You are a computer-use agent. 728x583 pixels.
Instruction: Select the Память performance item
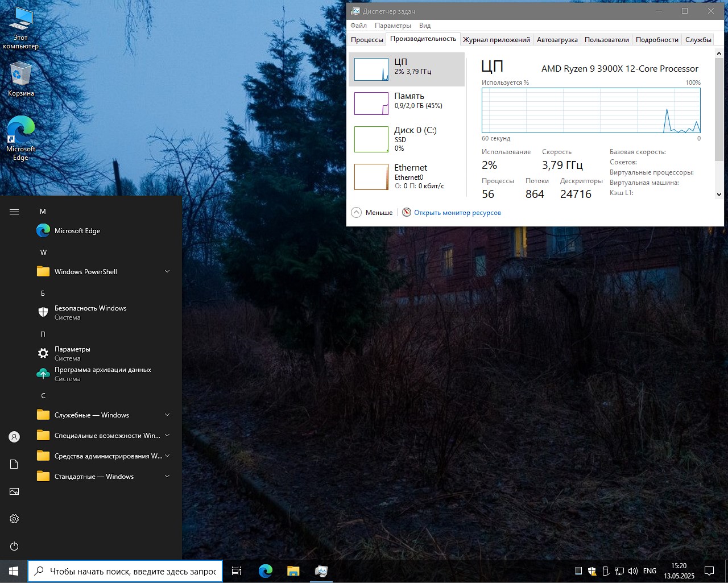(x=407, y=104)
